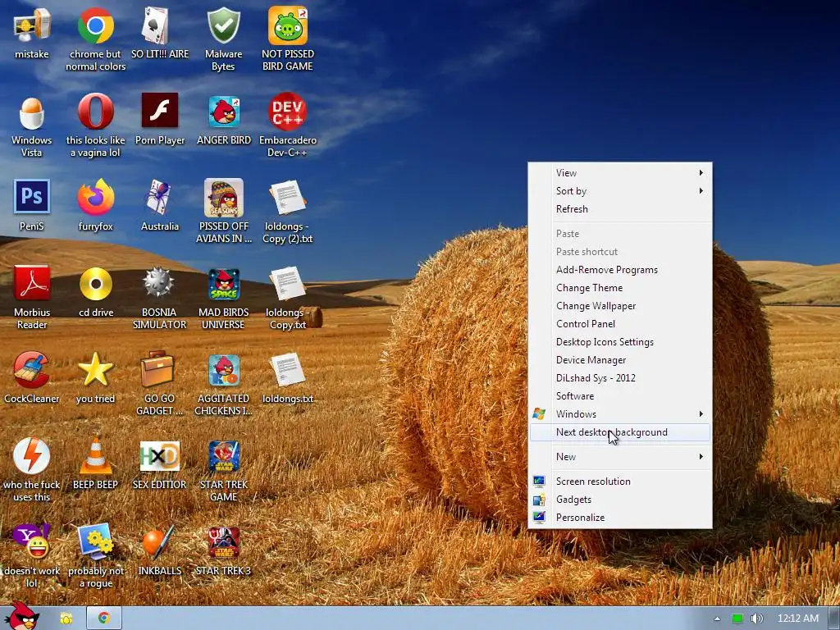Open 'AGGITATED CHICKENS I...' Rio icon

point(223,370)
